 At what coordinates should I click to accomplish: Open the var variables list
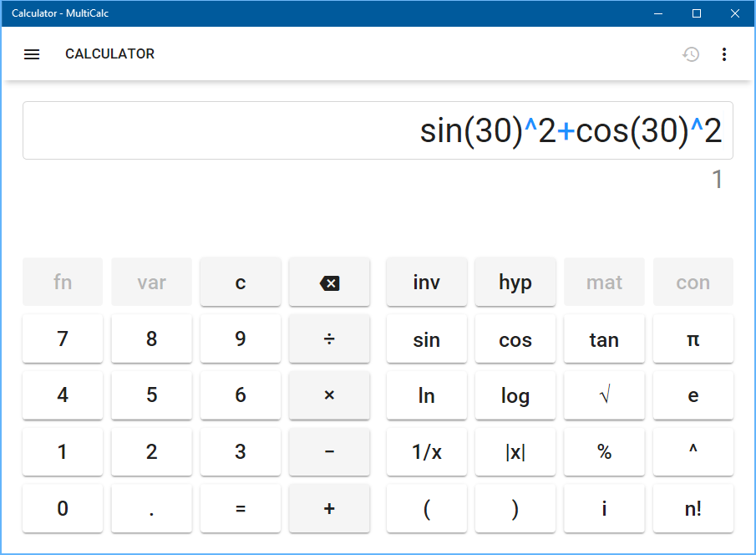(x=151, y=283)
